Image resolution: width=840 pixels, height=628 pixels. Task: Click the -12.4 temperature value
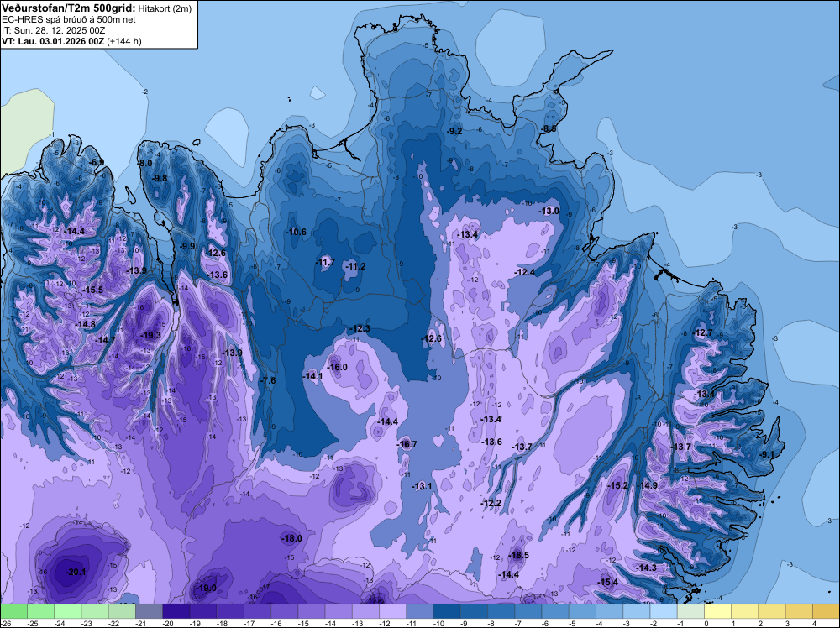tap(524, 273)
